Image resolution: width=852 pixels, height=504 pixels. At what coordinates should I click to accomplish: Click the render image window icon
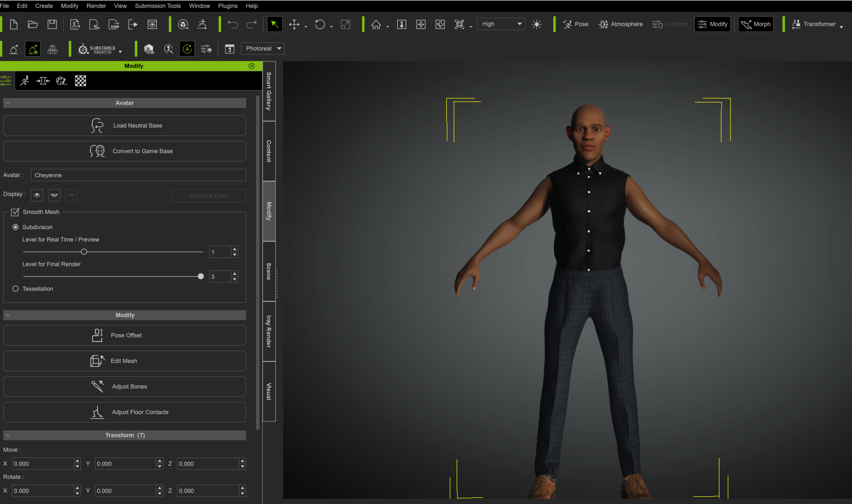point(152,24)
